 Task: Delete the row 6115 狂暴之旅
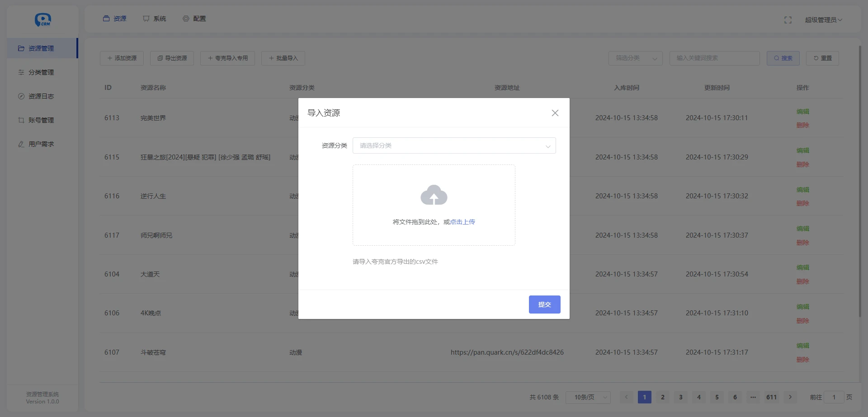tap(803, 164)
